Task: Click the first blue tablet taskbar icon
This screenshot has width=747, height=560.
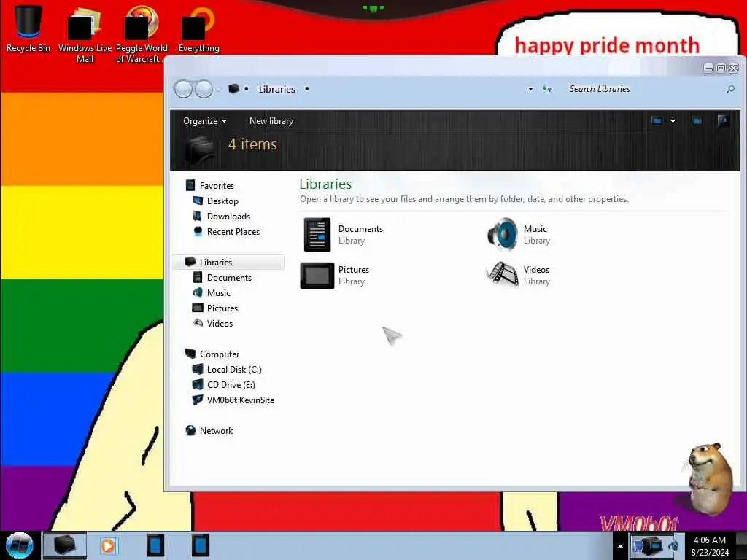Action: click(x=155, y=545)
